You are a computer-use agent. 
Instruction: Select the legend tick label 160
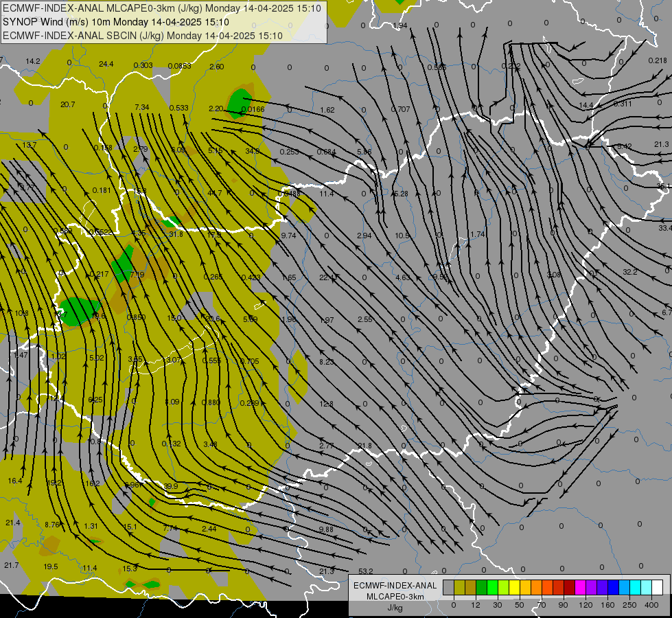607,605
